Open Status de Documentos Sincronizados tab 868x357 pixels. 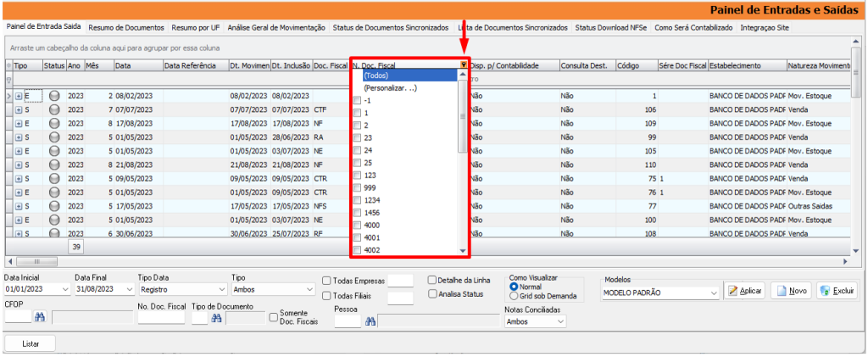click(391, 27)
